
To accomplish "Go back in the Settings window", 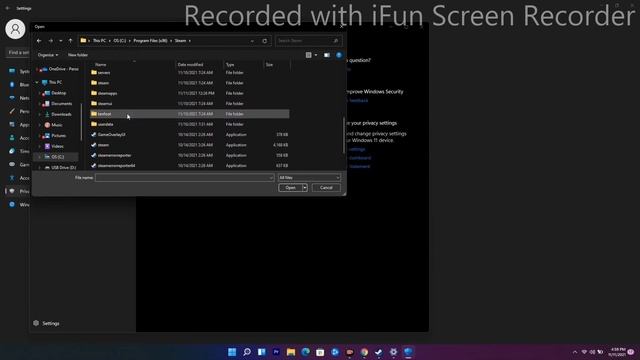I will 8,8.
